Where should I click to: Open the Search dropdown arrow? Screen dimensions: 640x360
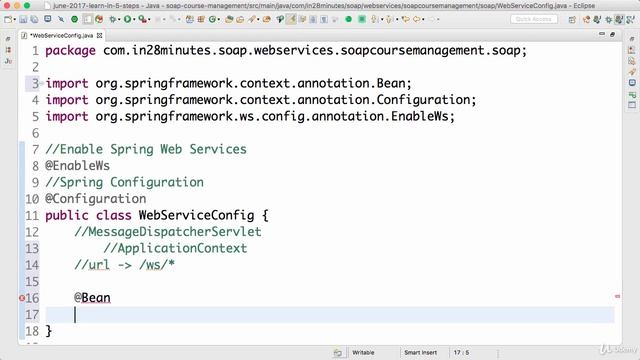[x=258, y=20]
